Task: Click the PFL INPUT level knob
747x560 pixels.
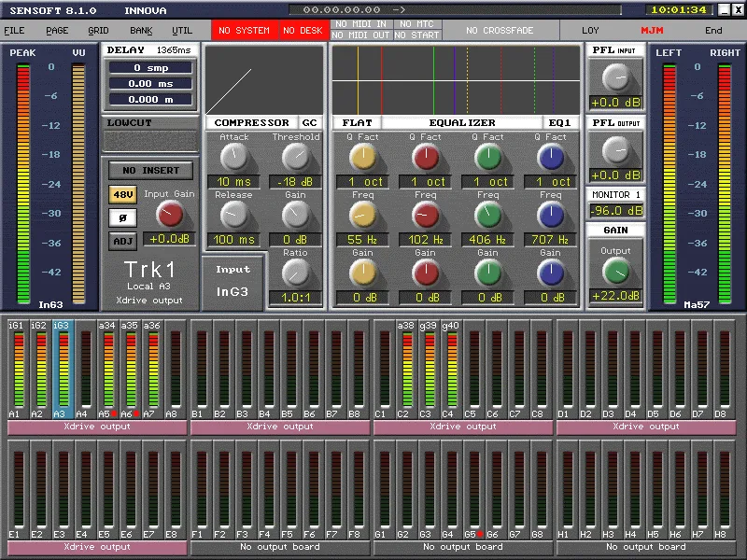Action: 616,77
